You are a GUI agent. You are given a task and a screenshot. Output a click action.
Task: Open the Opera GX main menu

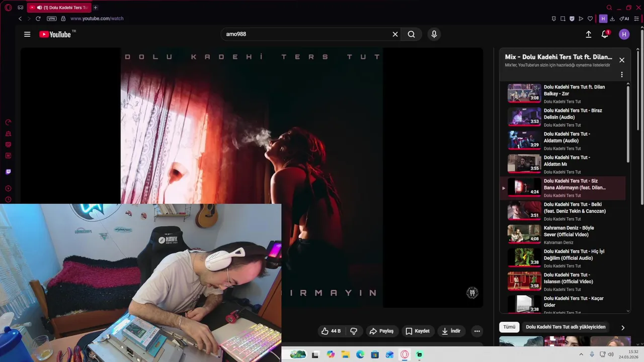8,8
